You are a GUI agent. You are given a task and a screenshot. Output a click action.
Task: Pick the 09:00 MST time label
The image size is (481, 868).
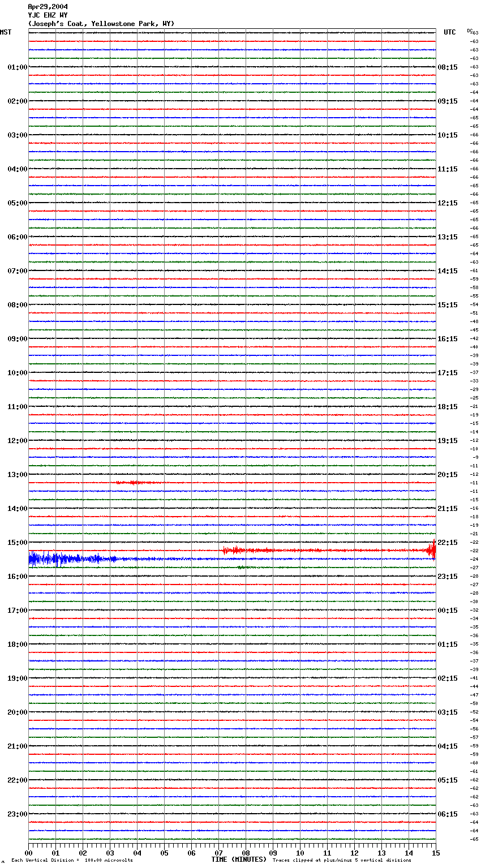pos(18,339)
